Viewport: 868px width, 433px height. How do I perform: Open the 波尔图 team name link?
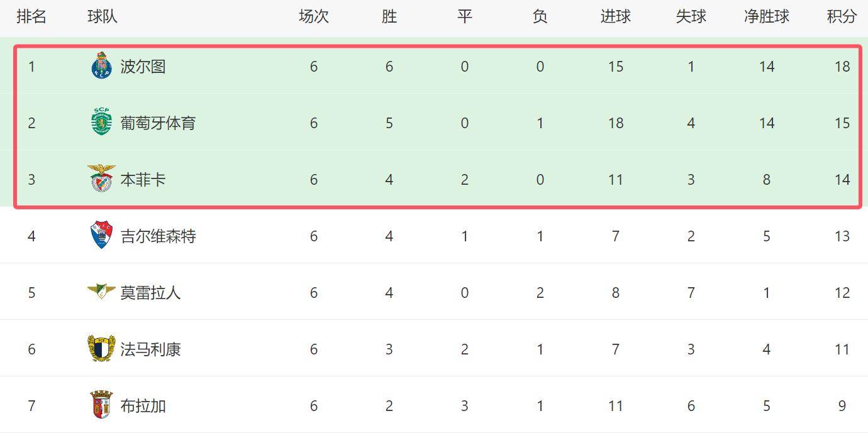pyautogui.click(x=143, y=67)
